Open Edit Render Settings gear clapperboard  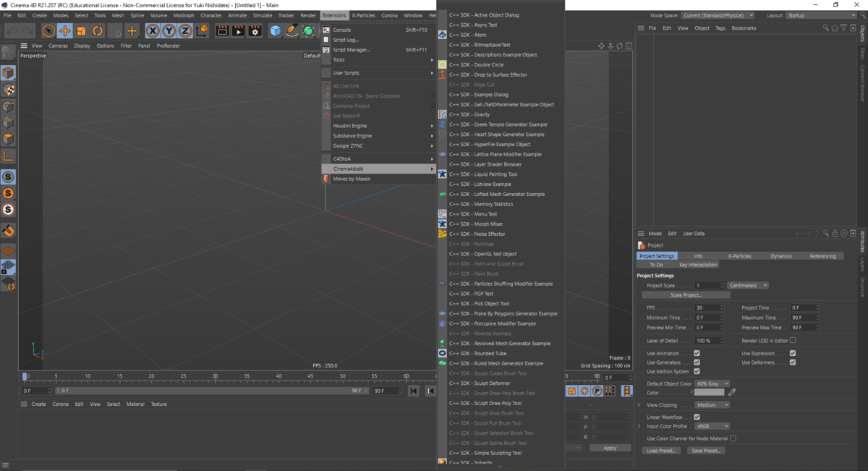255,30
